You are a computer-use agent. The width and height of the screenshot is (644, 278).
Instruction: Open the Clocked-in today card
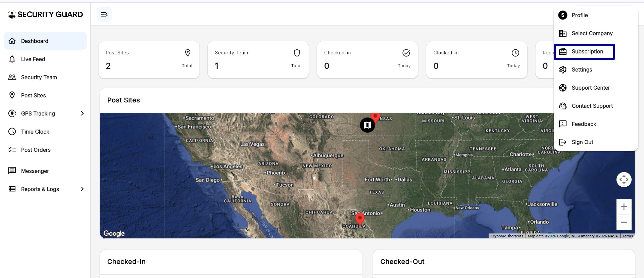pos(477,60)
